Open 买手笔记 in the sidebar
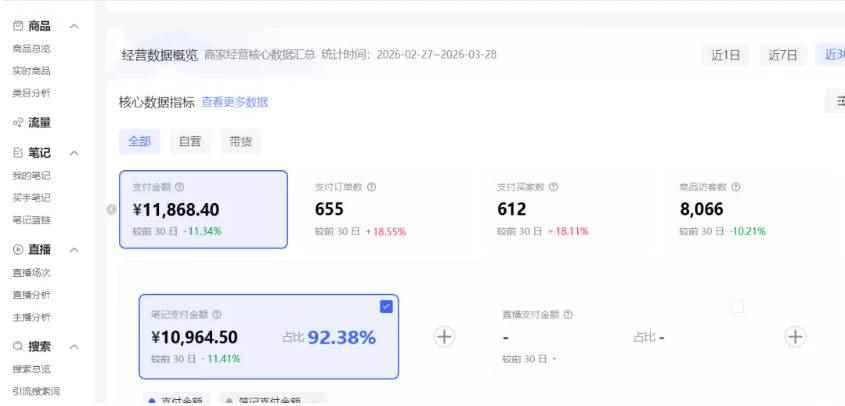845x406 pixels. 31,198
